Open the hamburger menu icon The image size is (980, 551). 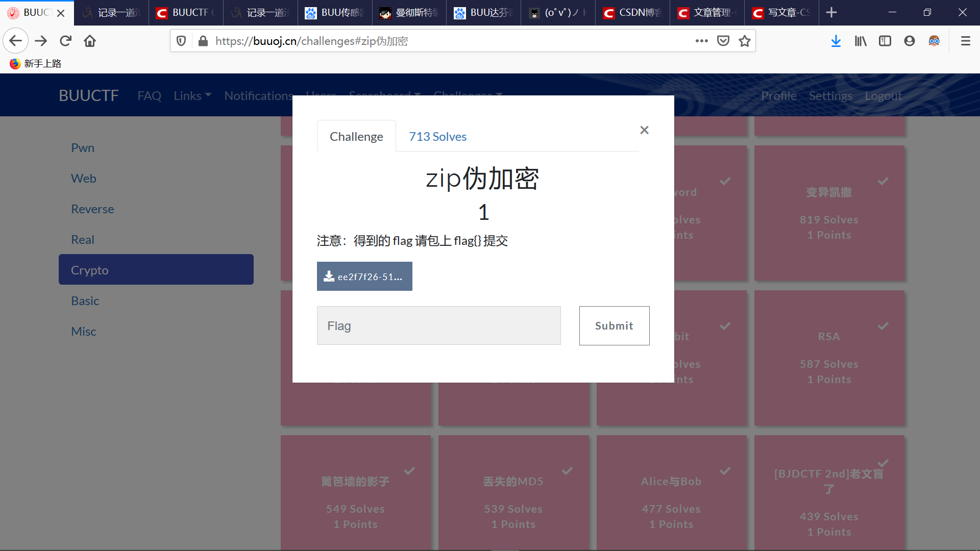coord(966,41)
